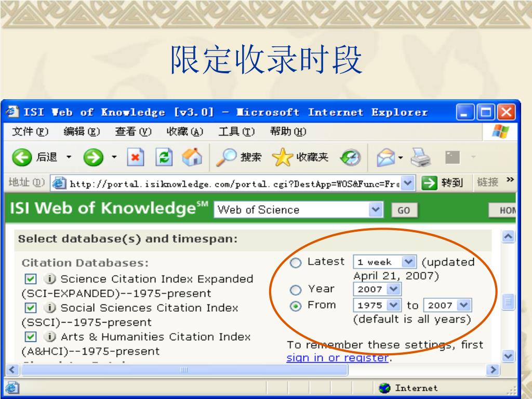532x399 pixels.
Task: Follow the sign in or register link
Action: coord(338,357)
